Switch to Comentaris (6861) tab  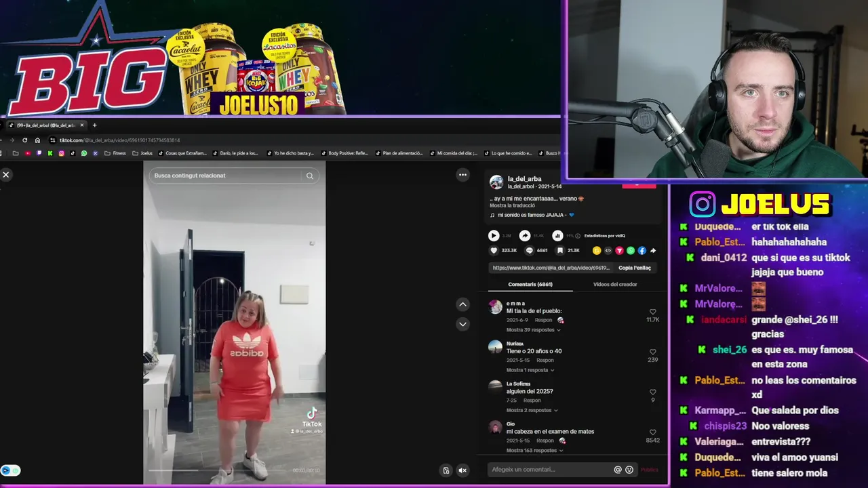point(530,285)
